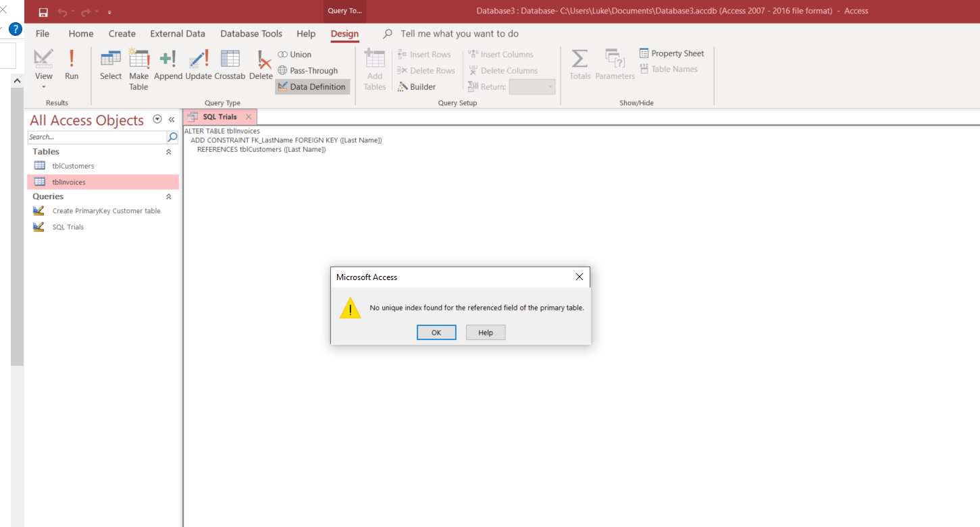Select the tblInvoices table
This screenshot has width=980, height=527.
[x=103, y=182]
